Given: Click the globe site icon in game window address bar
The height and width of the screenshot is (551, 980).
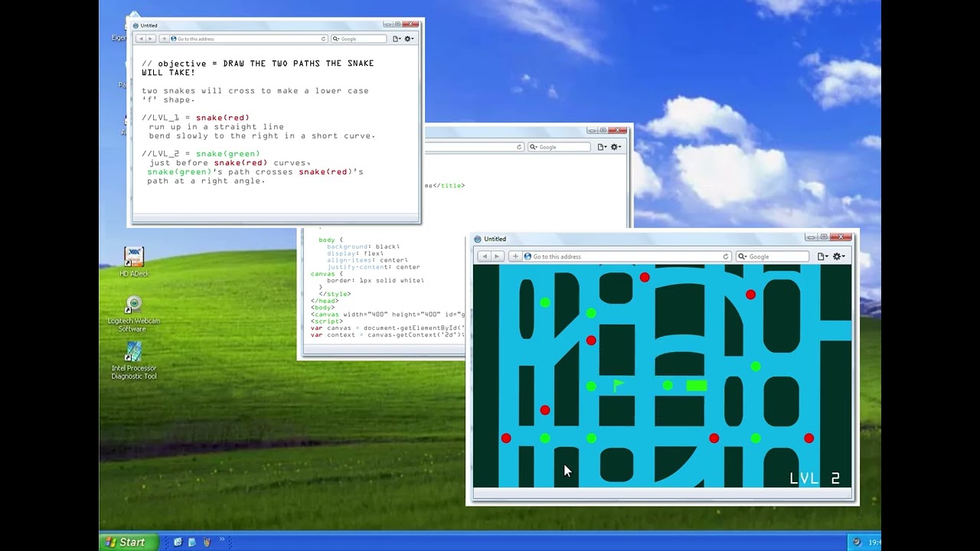Looking at the screenshot, I should 528,256.
